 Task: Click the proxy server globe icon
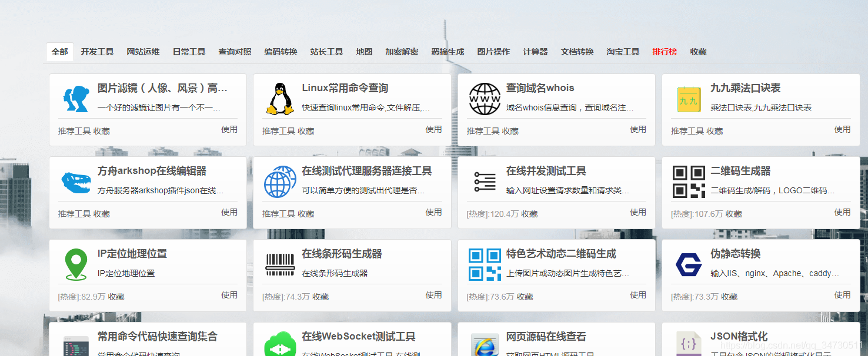click(x=280, y=182)
